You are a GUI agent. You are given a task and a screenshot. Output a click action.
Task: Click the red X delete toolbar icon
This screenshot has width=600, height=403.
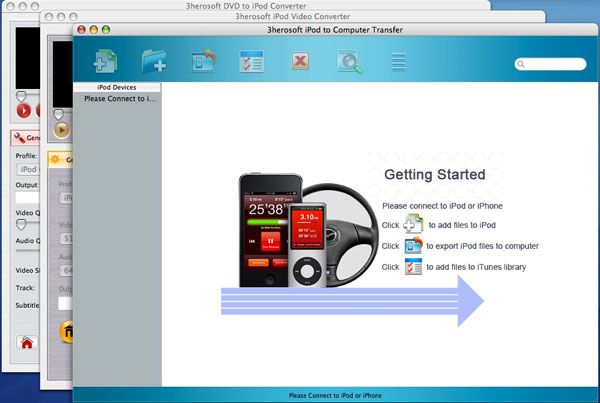[300, 61]
